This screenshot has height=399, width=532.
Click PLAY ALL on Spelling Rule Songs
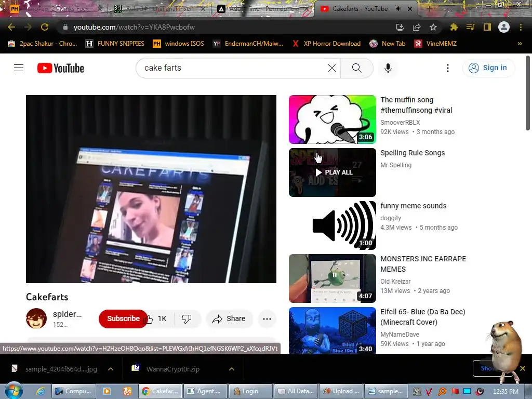point(334,172)
